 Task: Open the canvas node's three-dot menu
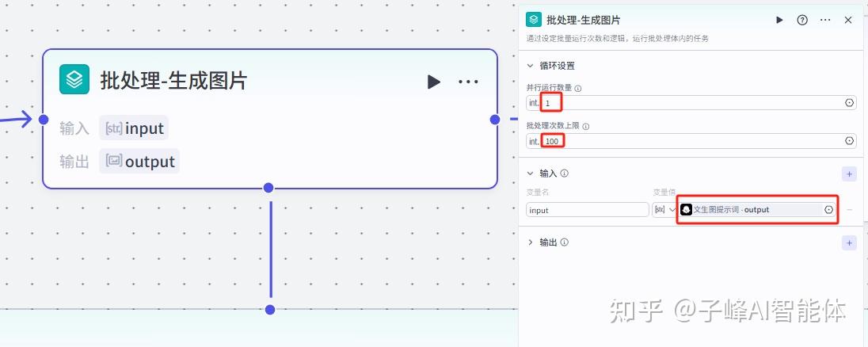pyautogui.click(x=469, y=82)
